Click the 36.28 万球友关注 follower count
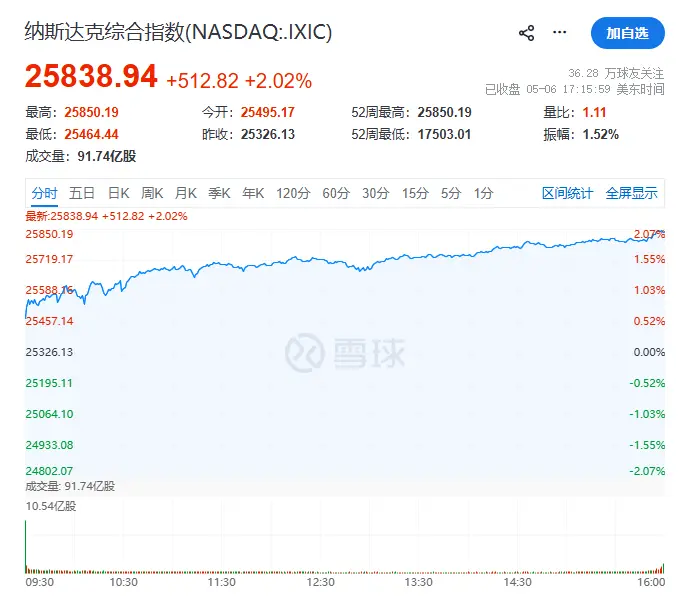This screenshot has width=682, height=604. point(616,73)
